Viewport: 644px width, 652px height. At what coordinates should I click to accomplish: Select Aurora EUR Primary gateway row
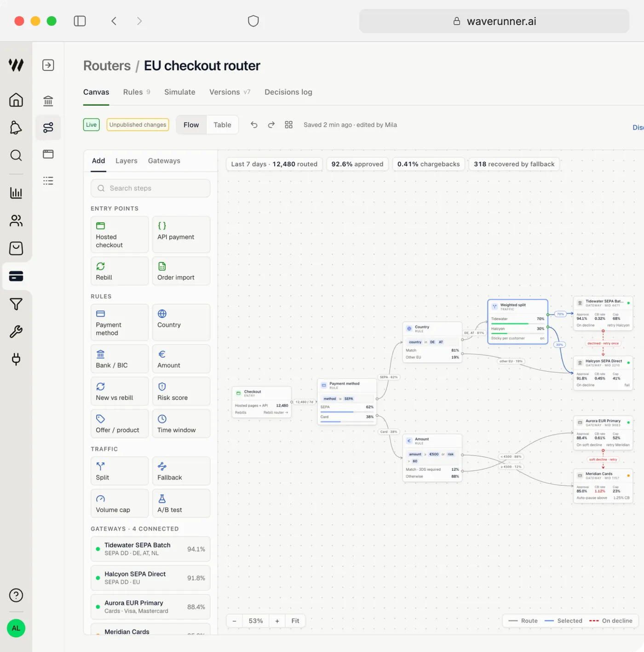(150, 607)
